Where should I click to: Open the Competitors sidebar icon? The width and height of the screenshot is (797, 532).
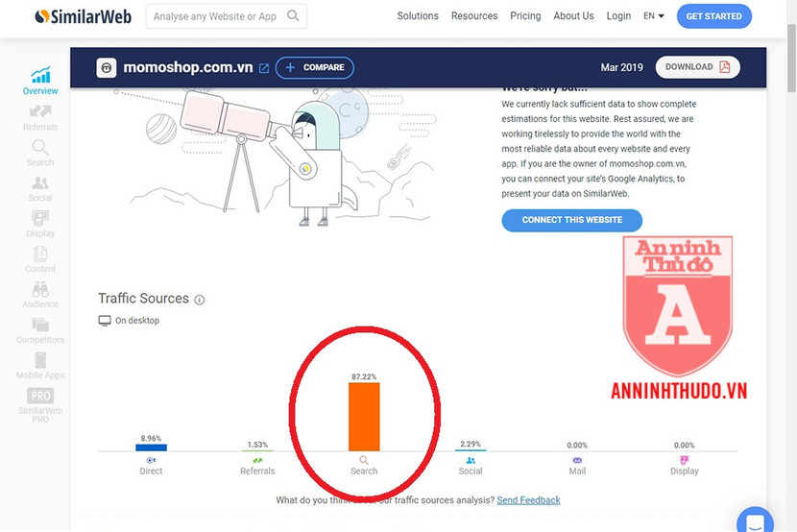[x=40, y=326]
